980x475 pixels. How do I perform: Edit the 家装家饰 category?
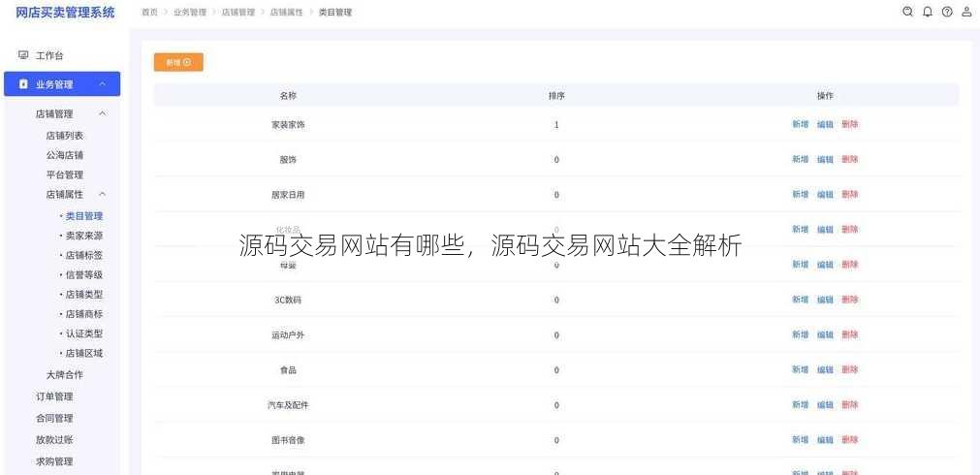click(825, 124)
